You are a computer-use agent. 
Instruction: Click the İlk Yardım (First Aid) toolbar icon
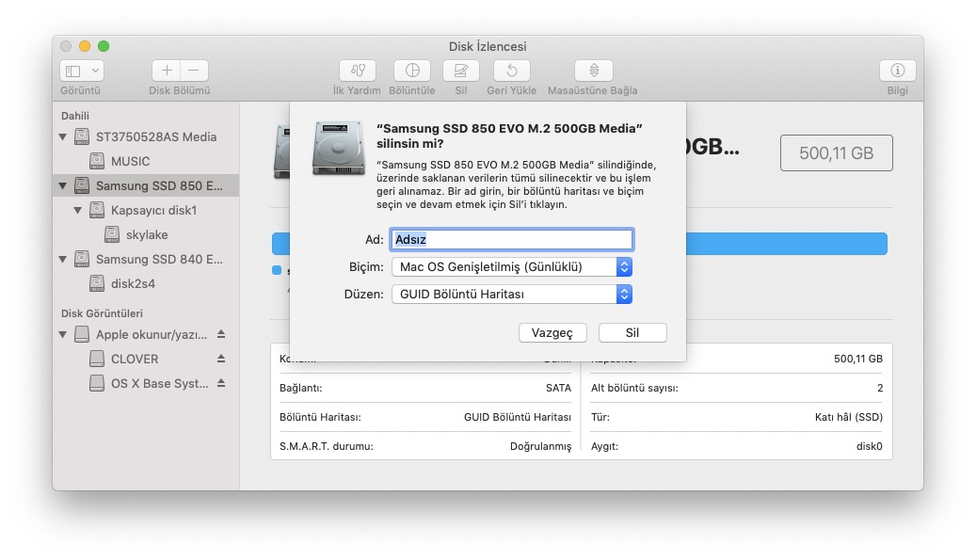coord(357,71)
